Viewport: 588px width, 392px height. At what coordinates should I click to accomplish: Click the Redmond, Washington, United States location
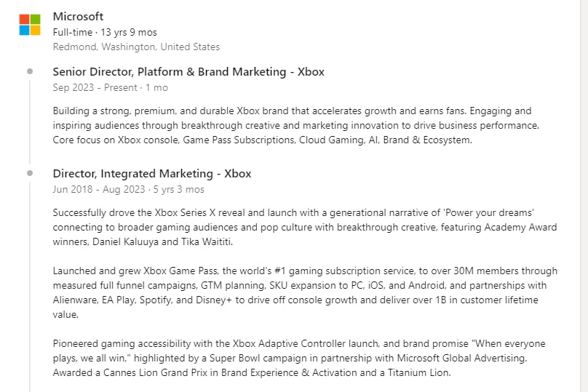point(136,47)
